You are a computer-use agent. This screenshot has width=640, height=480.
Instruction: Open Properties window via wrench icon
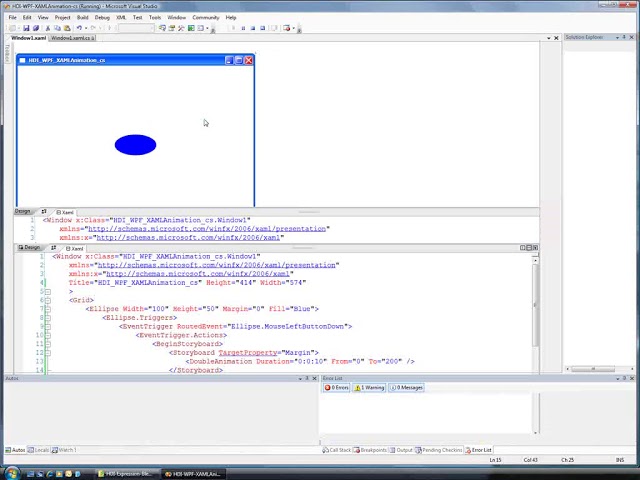(x=181, y=28)
